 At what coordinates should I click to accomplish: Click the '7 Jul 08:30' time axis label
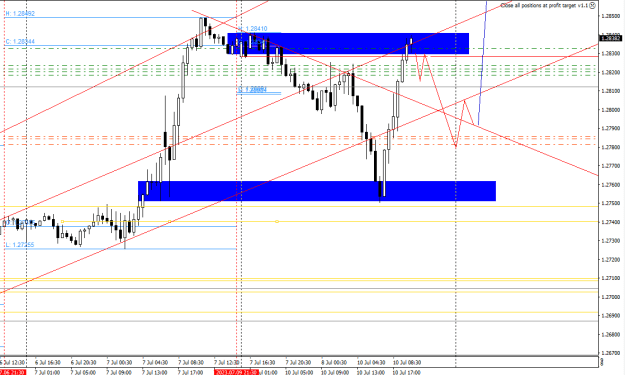[x=191, y=363]
